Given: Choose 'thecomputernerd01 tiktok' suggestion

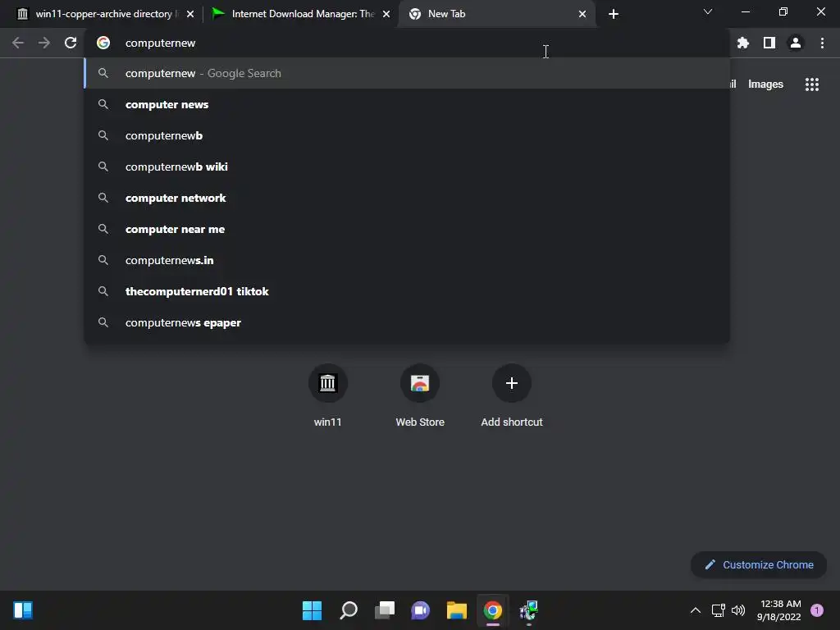Looking at the screenshot, I should [407, 291].
